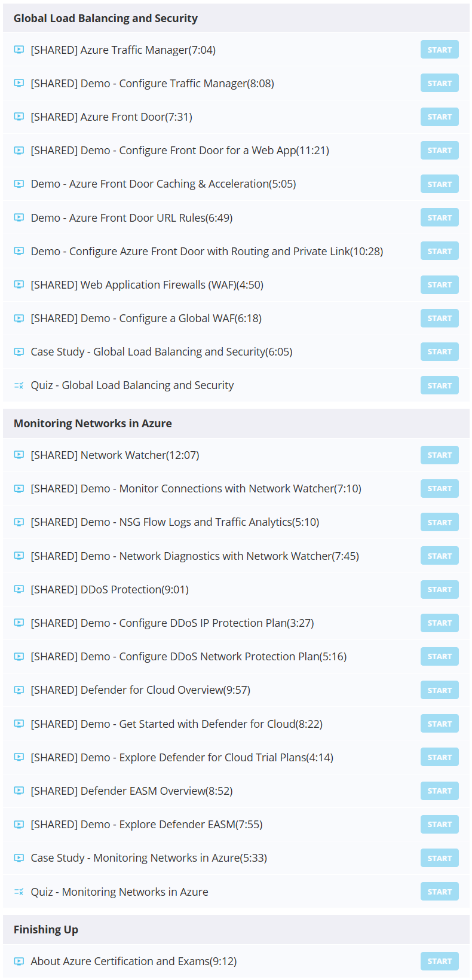
Task: Start Defender EASM Overview lesson
Action: point(440,791)
